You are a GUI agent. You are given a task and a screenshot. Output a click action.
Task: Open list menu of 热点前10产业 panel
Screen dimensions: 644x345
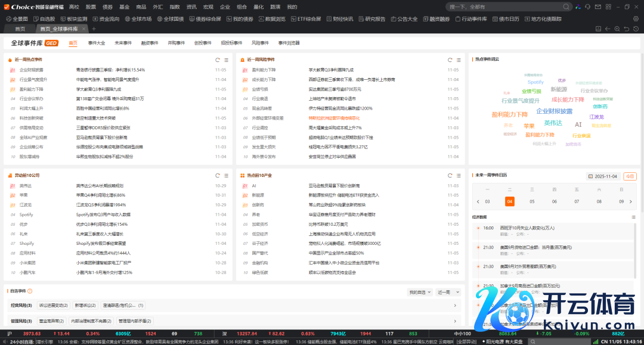point(459,175)
